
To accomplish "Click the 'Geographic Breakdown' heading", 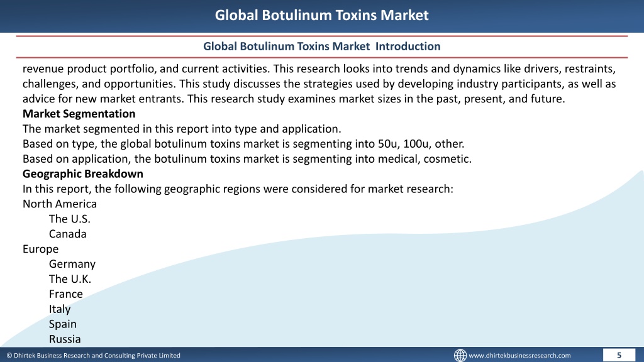I will point(83,173).
